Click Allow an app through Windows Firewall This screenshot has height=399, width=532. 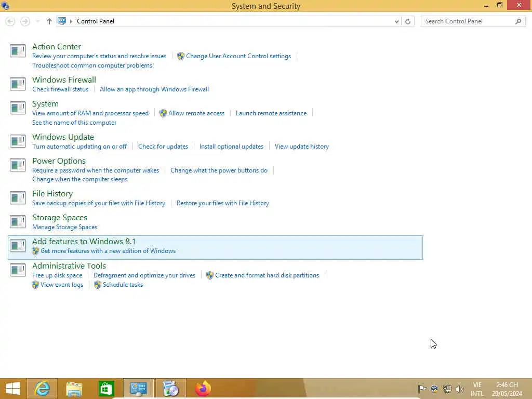pyautogui.click(x=154, y=89)
